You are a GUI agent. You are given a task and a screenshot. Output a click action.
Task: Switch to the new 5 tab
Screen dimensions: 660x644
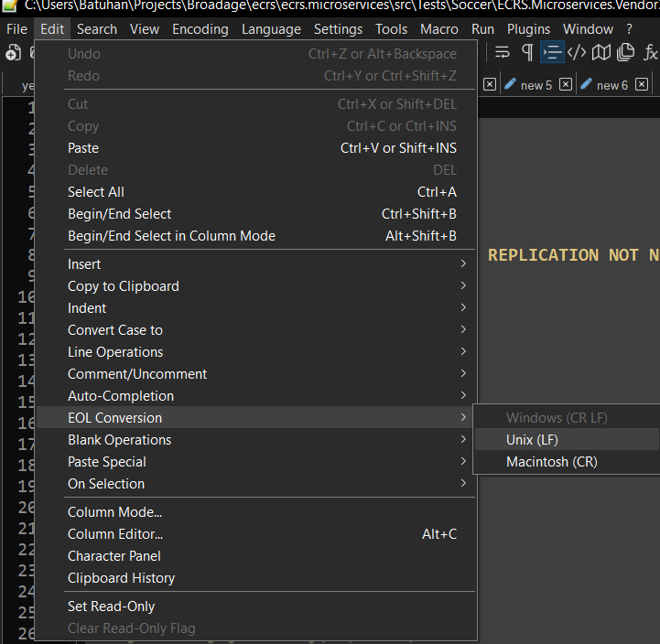pyautogui.click(x=536, y=85)
